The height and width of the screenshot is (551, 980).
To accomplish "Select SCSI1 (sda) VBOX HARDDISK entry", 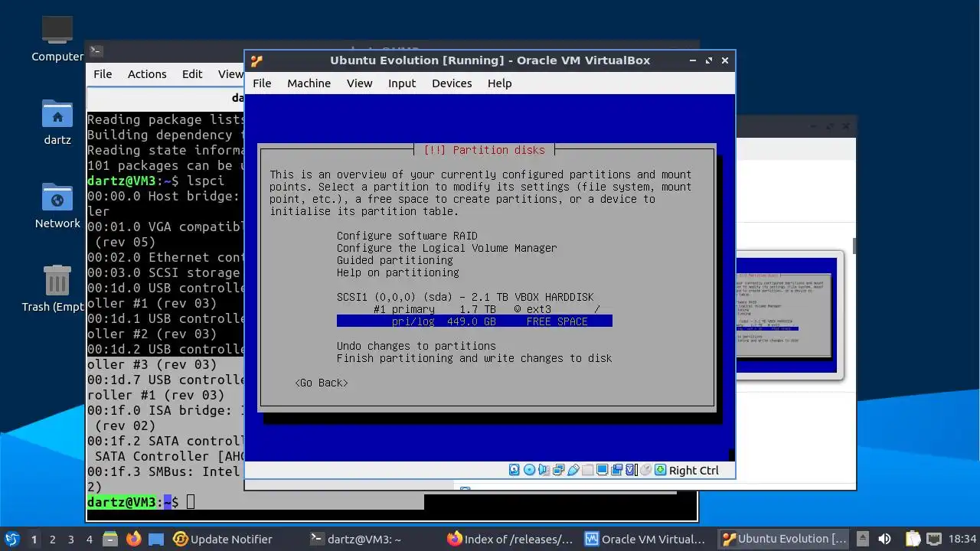I will (x=465, y=297).
